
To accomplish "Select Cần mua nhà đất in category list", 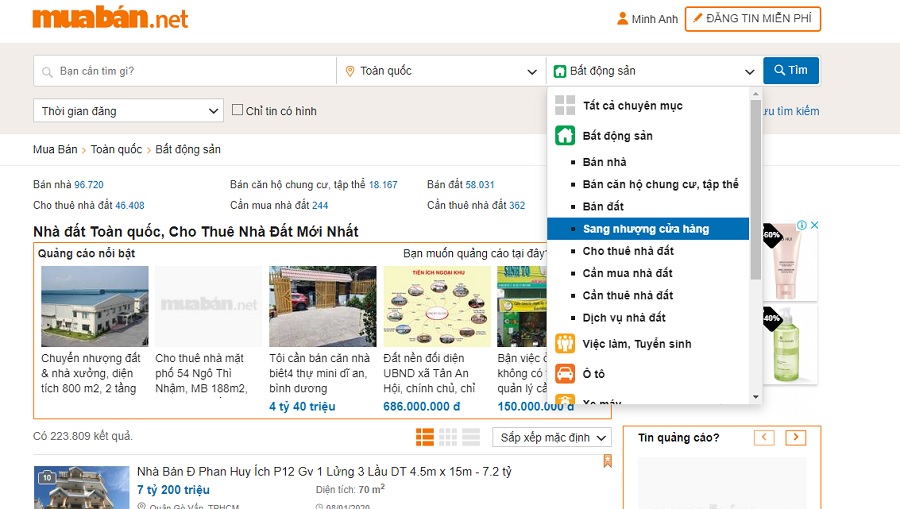I will pos(627,273).
